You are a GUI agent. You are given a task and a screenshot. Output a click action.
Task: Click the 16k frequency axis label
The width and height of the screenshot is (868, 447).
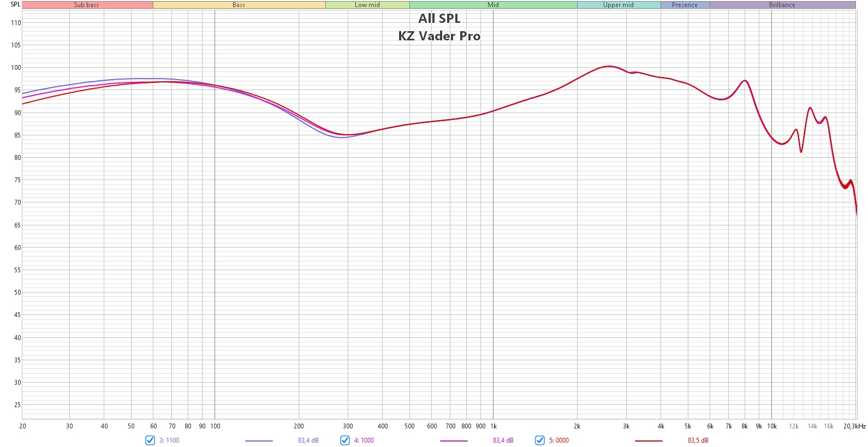(829, 426)
